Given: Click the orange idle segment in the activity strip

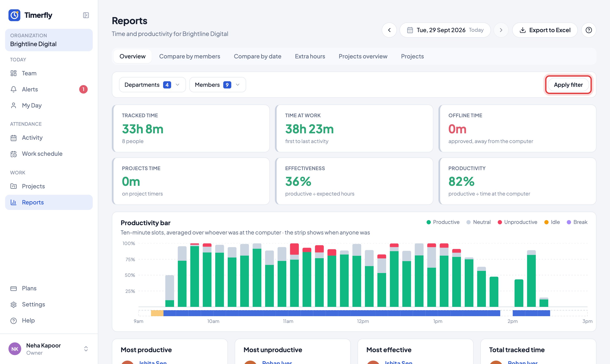Looking at the screenshot, I should pos(157,313).
